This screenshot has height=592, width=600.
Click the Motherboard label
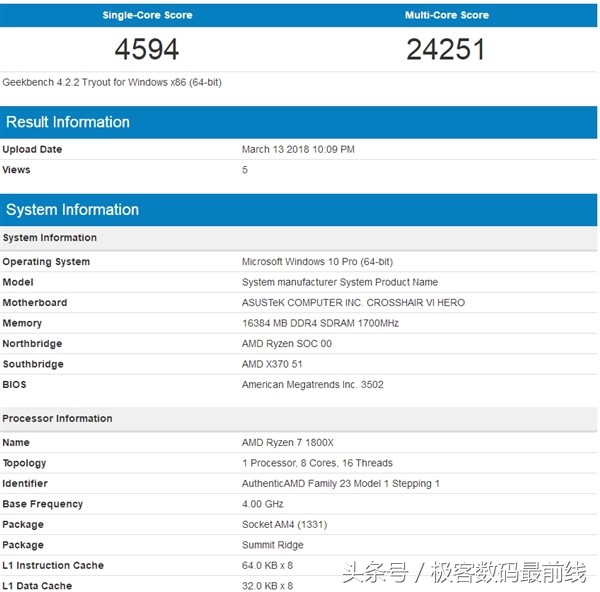(35, 303)
